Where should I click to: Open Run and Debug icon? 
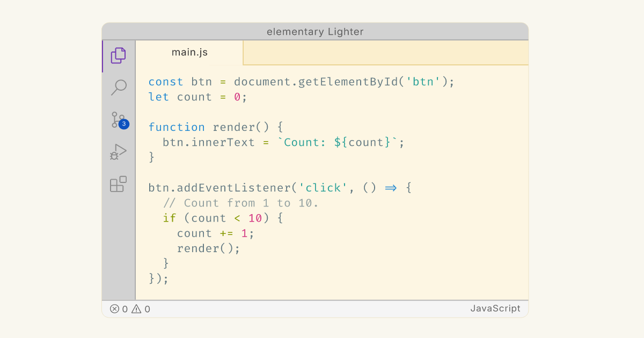pos(119,152)
